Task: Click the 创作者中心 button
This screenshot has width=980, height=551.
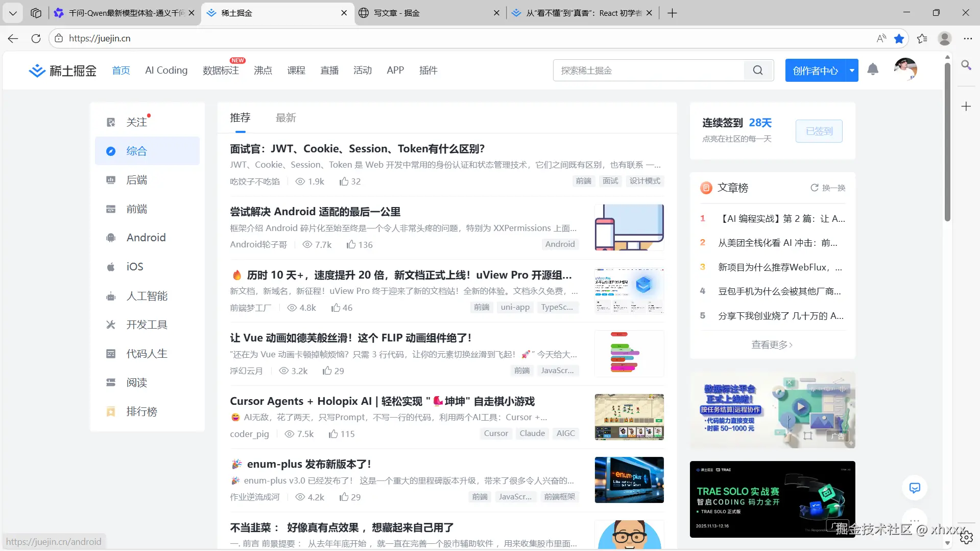Action: coord(816,71)
